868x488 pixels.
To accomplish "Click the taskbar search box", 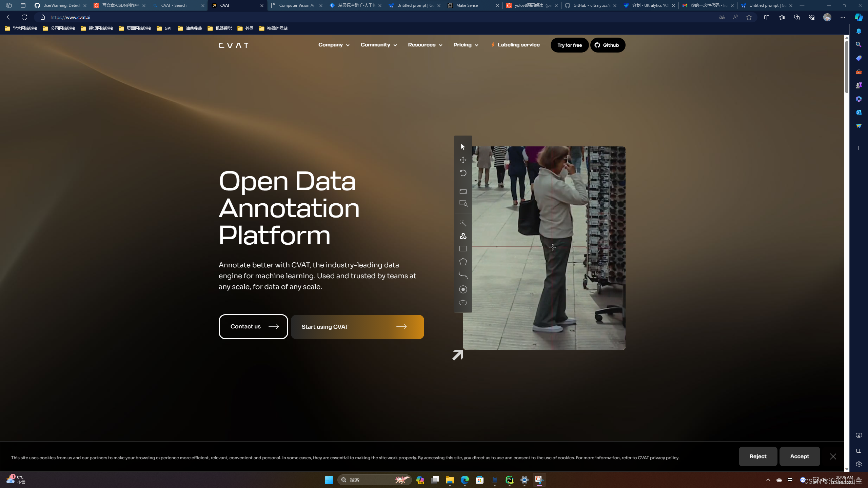I will pos(374,480).
